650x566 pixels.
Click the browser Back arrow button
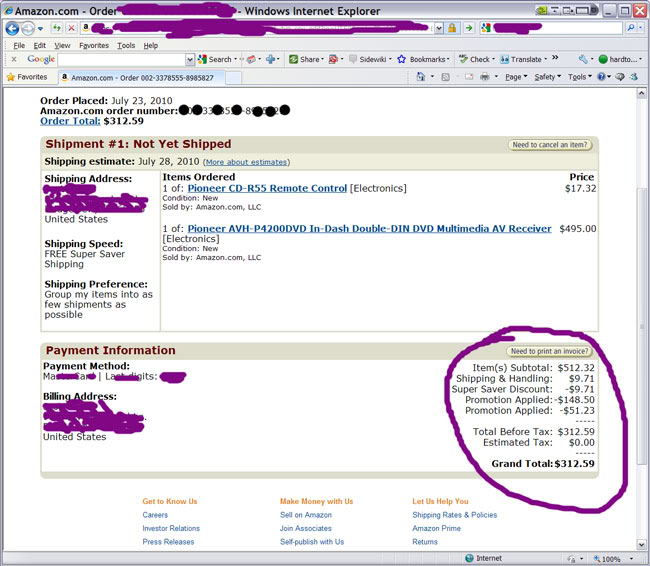[12, 28]
